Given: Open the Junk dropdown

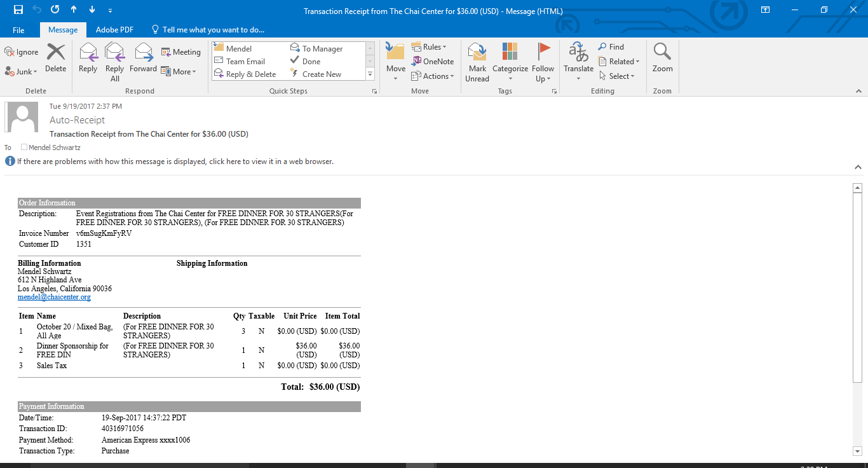Looking at the screenshot, I should click(22, 71).
